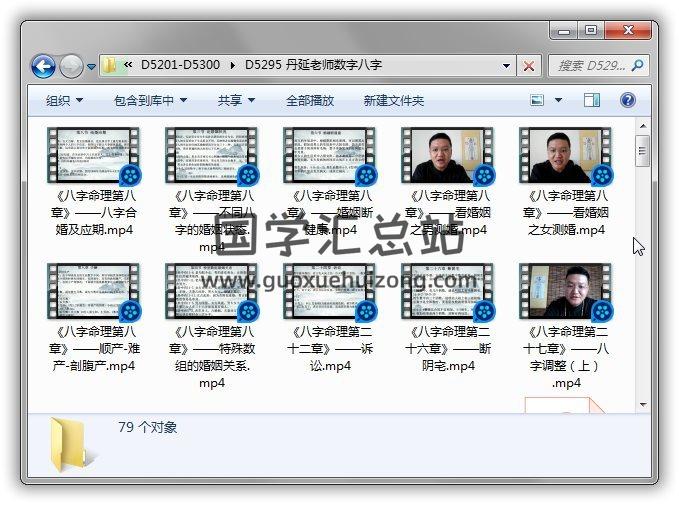Open the Help question mark icon
The width and height of the screenshot is (679, 505).
pos(627,100)
